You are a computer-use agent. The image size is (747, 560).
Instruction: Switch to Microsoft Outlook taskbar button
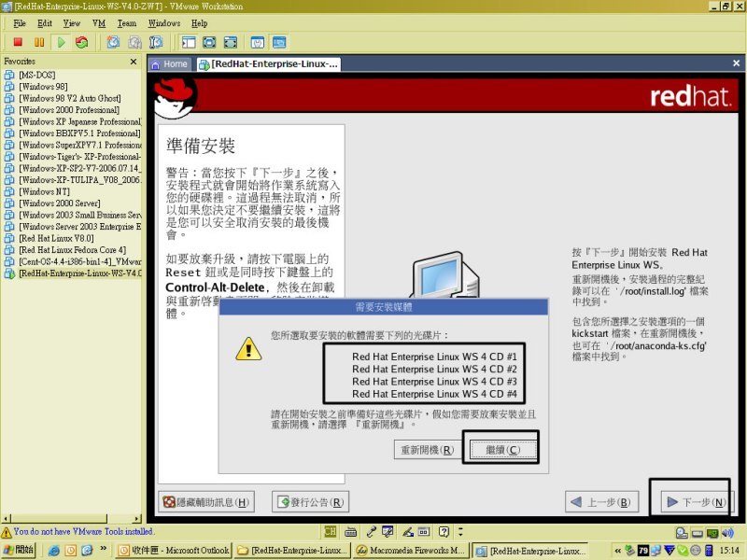click(x=174, y=551)
